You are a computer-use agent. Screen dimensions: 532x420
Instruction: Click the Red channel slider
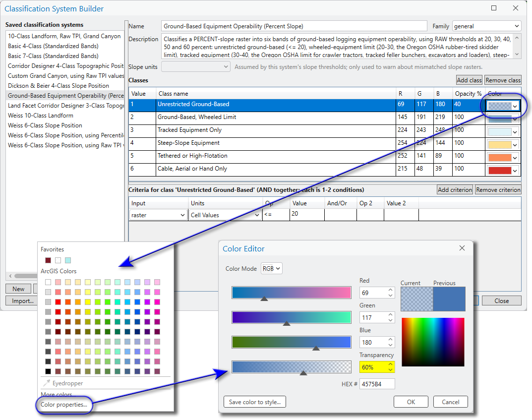(292, 293)
